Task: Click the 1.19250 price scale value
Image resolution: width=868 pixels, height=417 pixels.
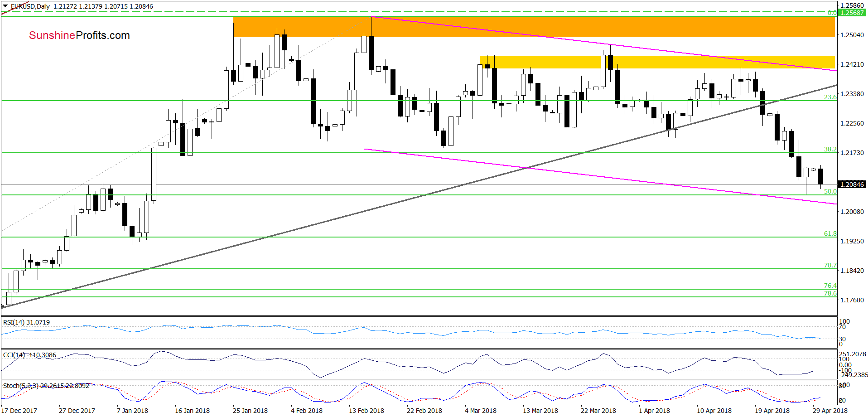Action: point(852,241)
